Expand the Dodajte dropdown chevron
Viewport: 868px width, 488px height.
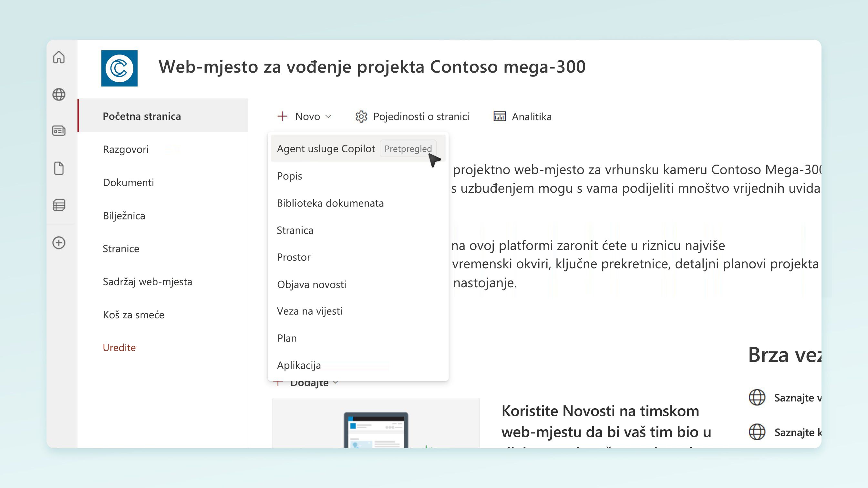336,382
